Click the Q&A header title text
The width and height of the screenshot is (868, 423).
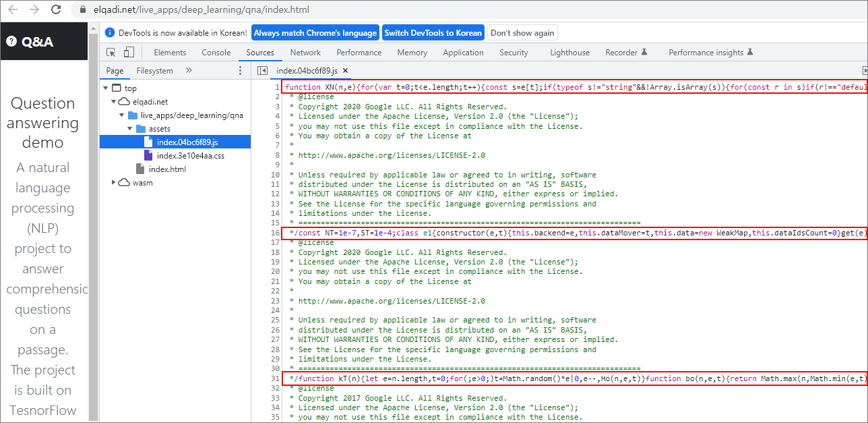pyautogui.click(x=37, y=41)
